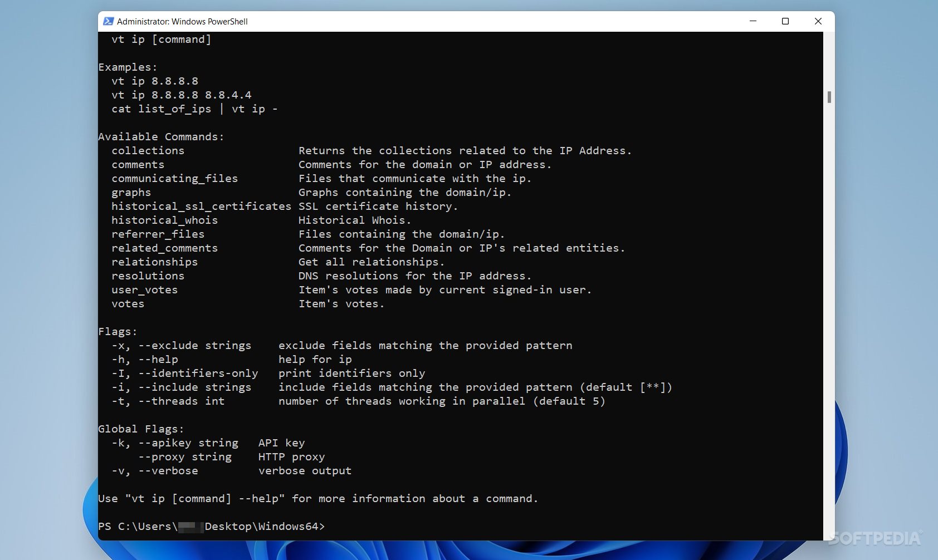This screenshot has width=938, height=560.
Task: Click the '-I, --identifiers-only' flag
Action: 184,374
